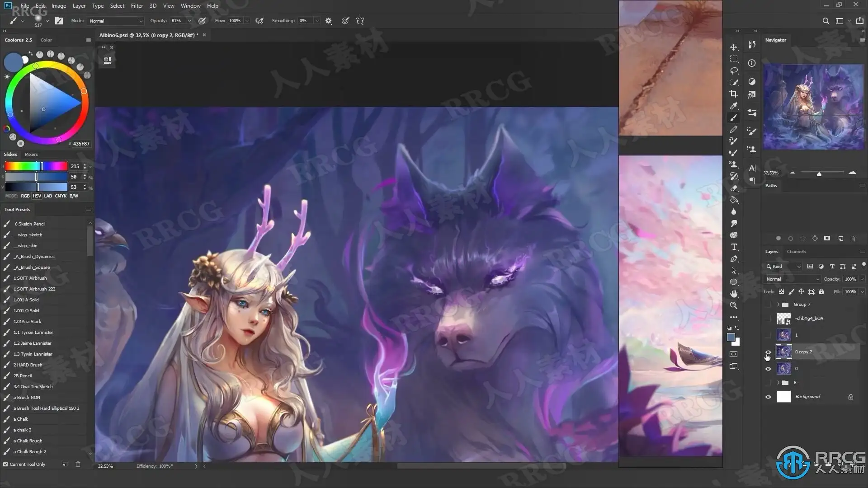Switch to the Channels tab
Viewport: 868px width, 488px height.
click(796, 252)
